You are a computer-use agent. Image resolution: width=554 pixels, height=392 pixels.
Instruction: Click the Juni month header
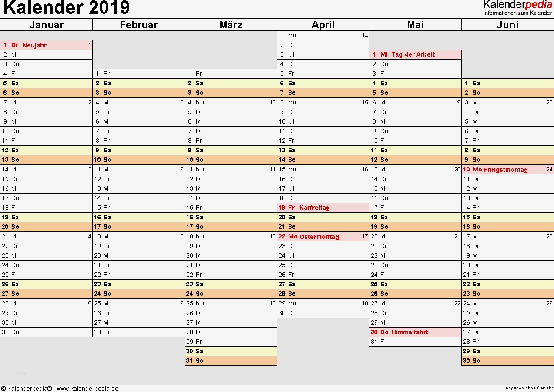[507, 25]
